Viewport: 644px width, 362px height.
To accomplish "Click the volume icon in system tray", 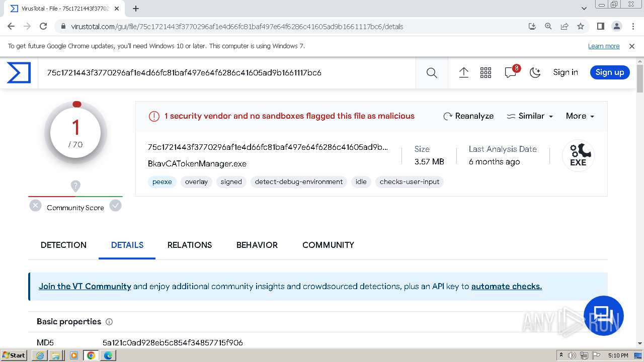I will tap(572, 355).
